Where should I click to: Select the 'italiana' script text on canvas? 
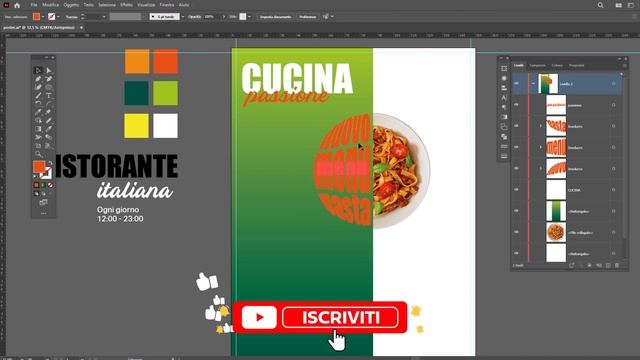(x=135, y=190)
